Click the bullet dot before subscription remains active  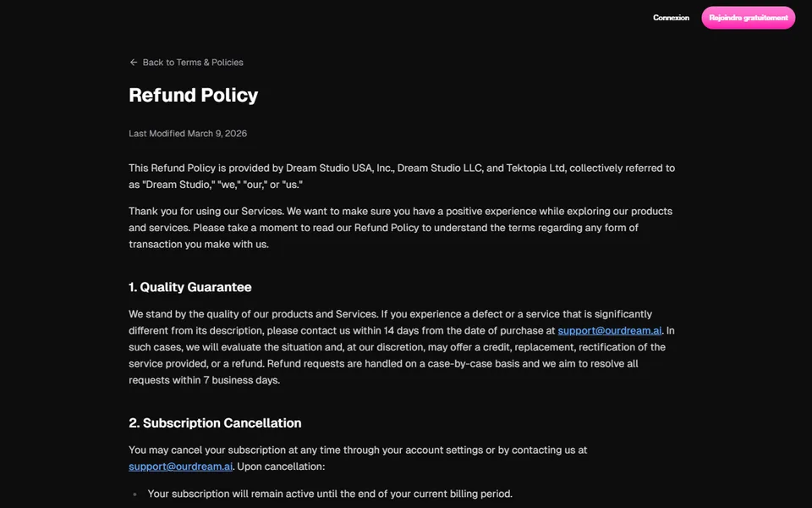click(134, 494)
